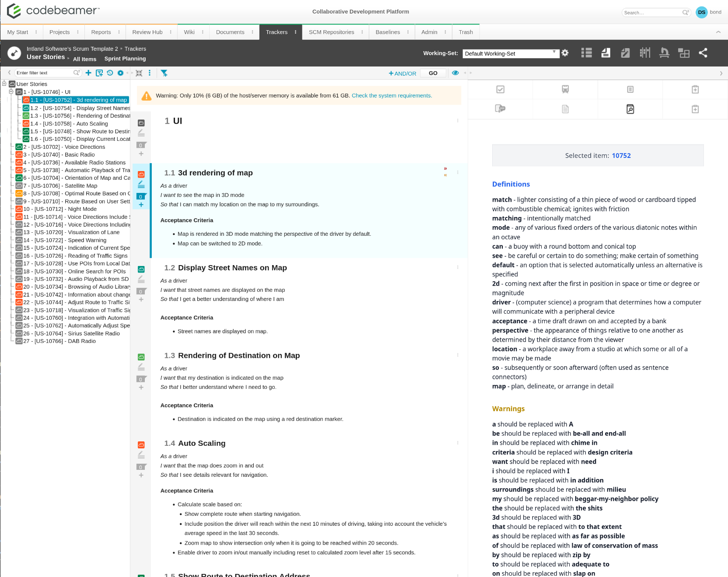Switch to the Trackers tab

pos(276,31)
